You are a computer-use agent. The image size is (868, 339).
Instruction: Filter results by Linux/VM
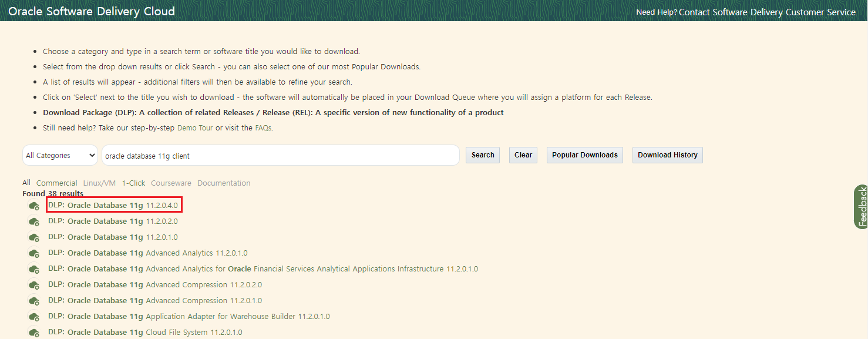point(99,183)
